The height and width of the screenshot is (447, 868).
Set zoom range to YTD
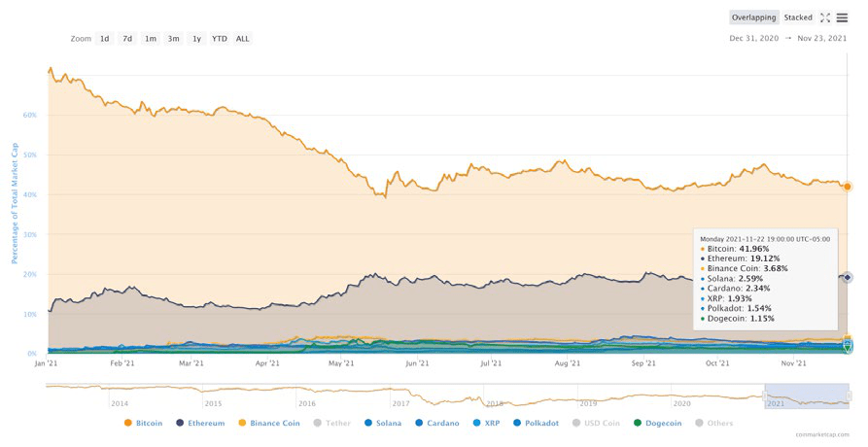220,39
